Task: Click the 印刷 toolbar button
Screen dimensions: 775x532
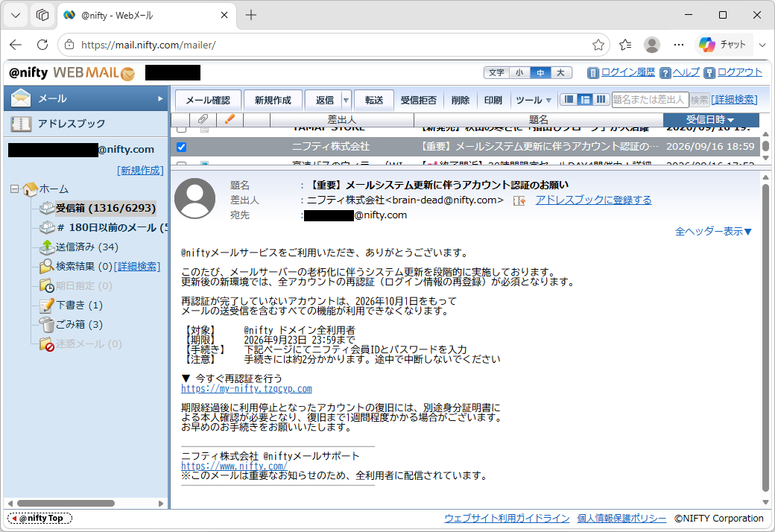Action: pos(493,101)
